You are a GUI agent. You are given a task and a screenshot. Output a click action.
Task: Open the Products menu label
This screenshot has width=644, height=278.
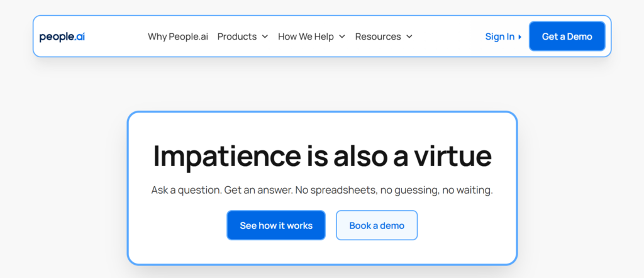pyautogui.click(x=237, y=36)
